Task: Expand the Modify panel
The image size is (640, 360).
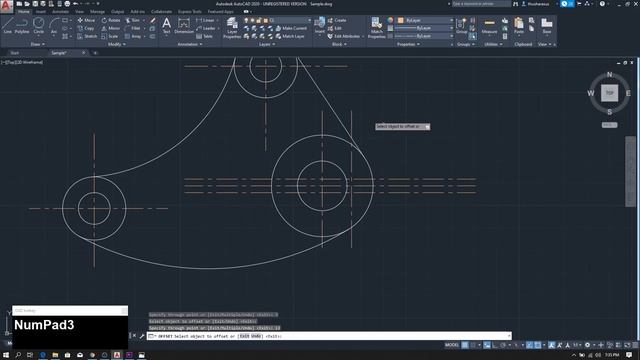Action: (117, 44)
